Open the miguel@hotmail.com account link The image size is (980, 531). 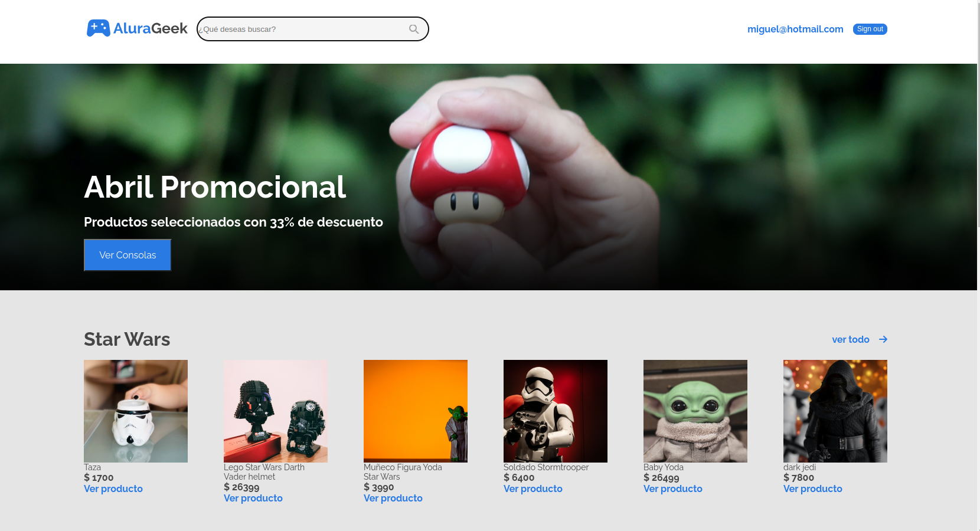pyautogui.click(x=795, y=29)
